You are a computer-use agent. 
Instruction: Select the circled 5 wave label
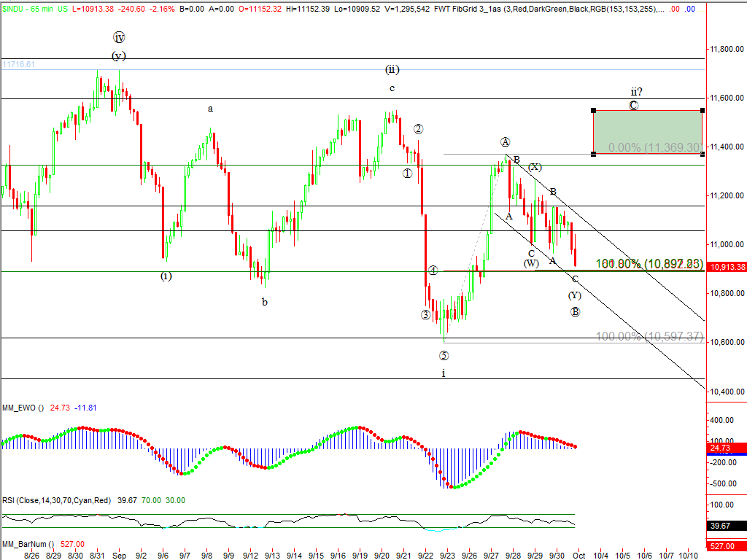pos(444,356)
